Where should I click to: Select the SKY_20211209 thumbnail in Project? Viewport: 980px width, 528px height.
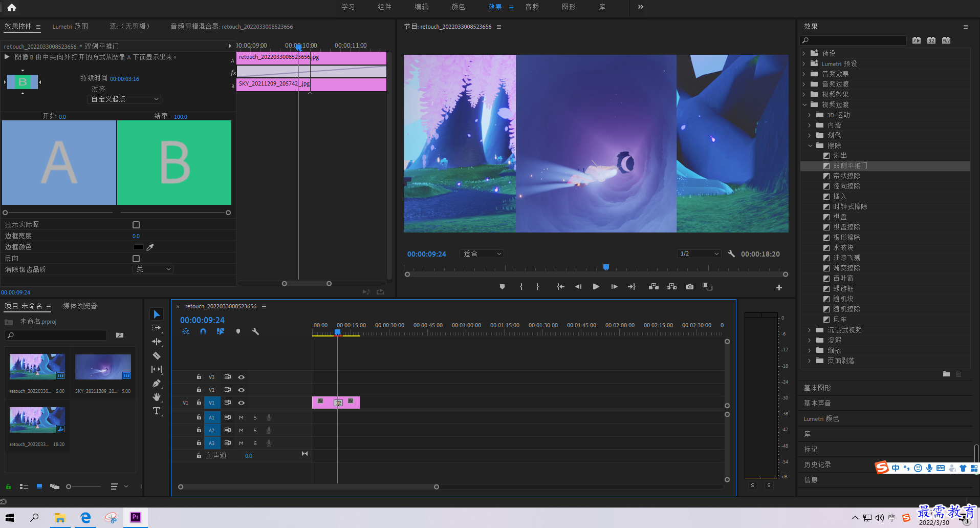coord(103,367)
